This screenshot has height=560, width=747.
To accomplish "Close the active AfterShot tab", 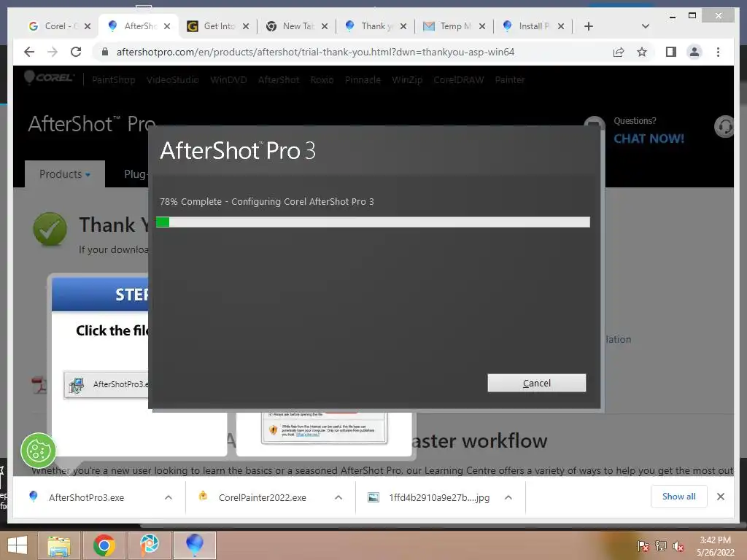I will 167,26.
